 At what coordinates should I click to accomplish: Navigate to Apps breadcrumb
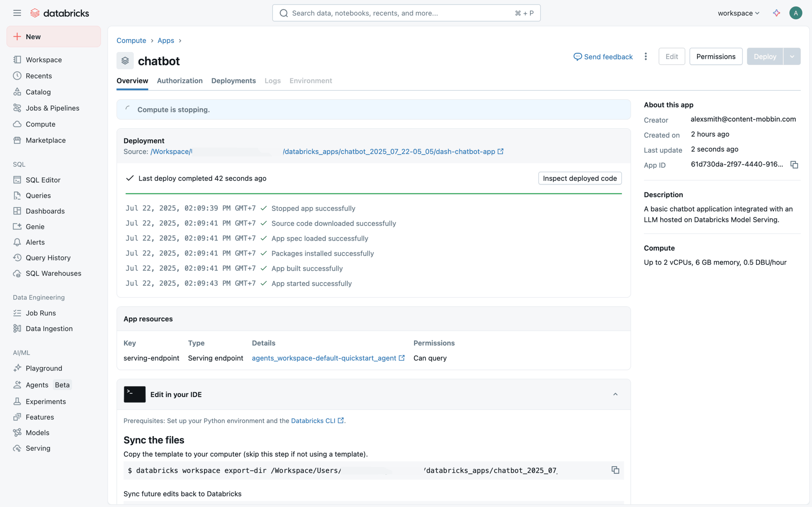click(166, 41)
